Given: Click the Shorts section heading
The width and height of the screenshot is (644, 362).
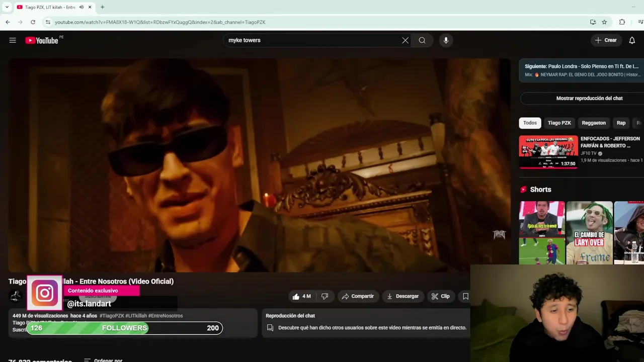Looking at the screenshot, I should pos(540,190).
